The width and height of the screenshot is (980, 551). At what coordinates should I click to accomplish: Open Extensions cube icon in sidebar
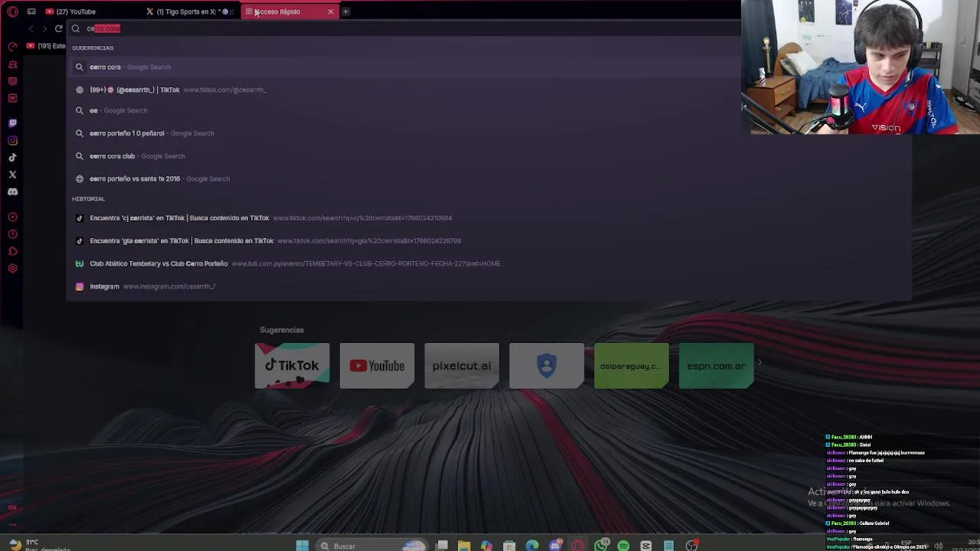[x=12, y=251]
